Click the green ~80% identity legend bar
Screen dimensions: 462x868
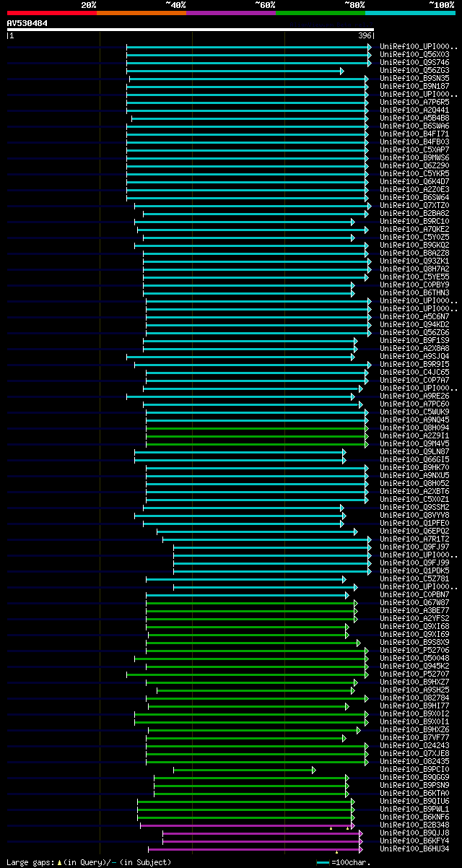pos(321,13)
